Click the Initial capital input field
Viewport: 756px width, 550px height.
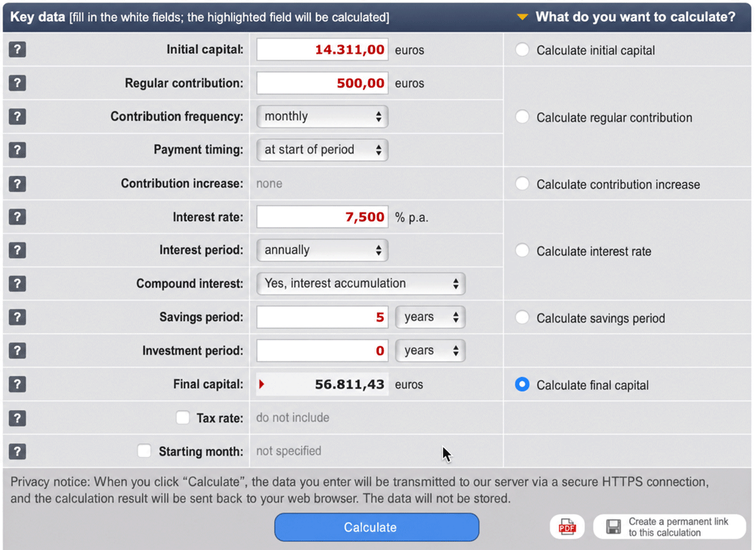coord(323,50)
